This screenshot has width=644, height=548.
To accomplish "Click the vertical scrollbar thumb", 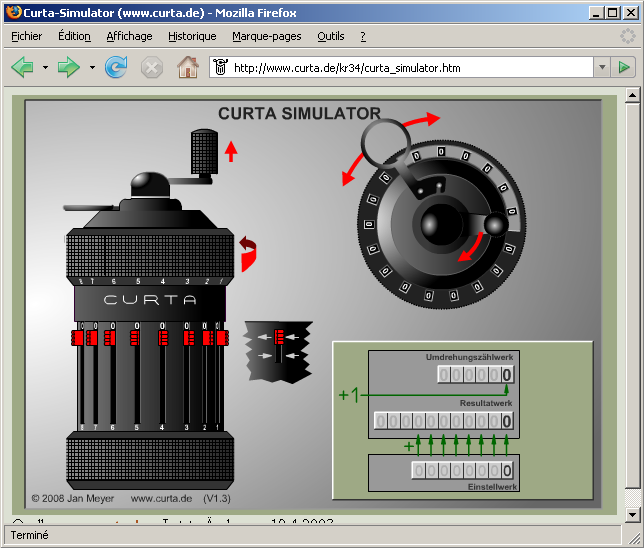I will click(632, 296).
